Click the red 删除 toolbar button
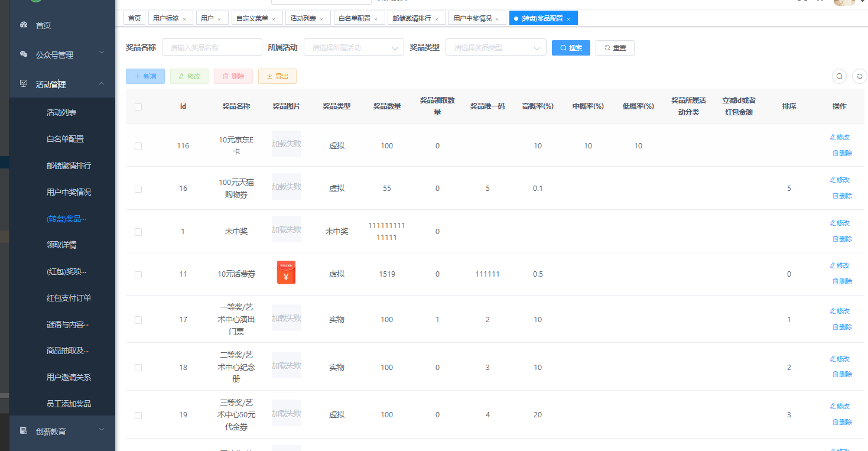This screenshot has height=451, width=868. (233, 76)
